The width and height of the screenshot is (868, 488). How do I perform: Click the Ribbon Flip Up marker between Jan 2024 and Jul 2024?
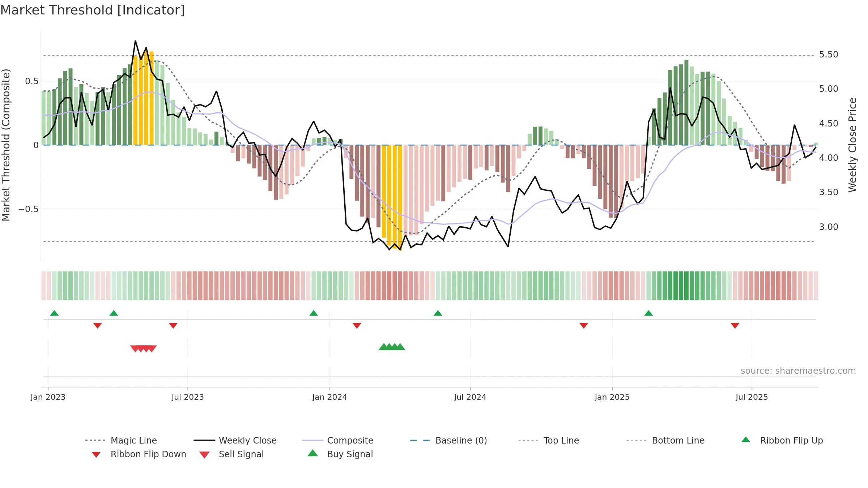click(438, 313)
